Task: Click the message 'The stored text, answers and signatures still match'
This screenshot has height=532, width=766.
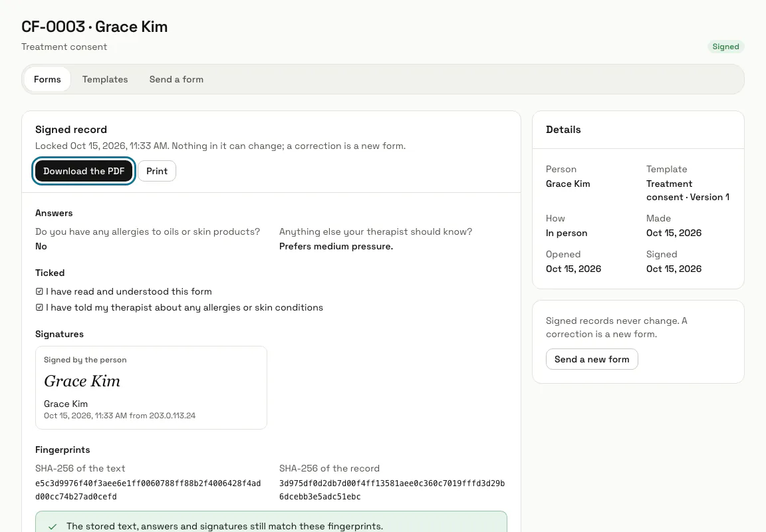Action: point(225,527)
